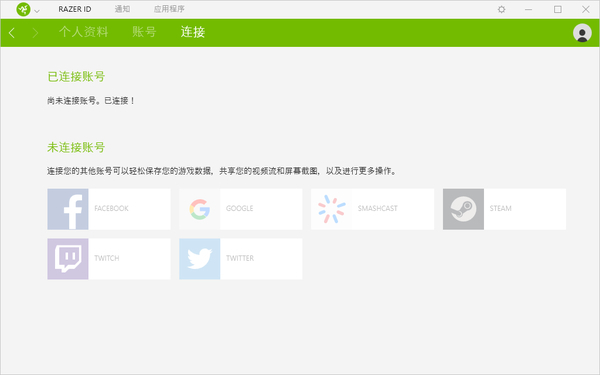Go forward using the right arrow
Screen dimensions: 600x375
[35, 33]
